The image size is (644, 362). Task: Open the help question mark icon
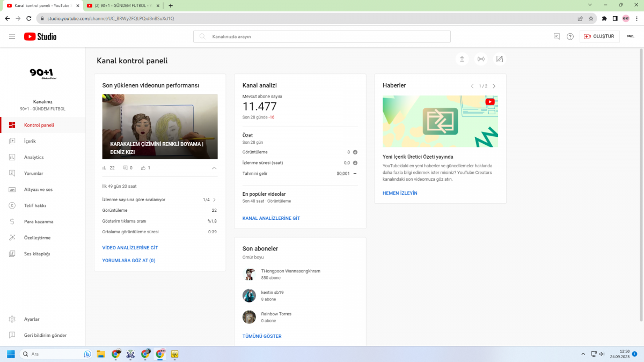(x=570, y=36)
